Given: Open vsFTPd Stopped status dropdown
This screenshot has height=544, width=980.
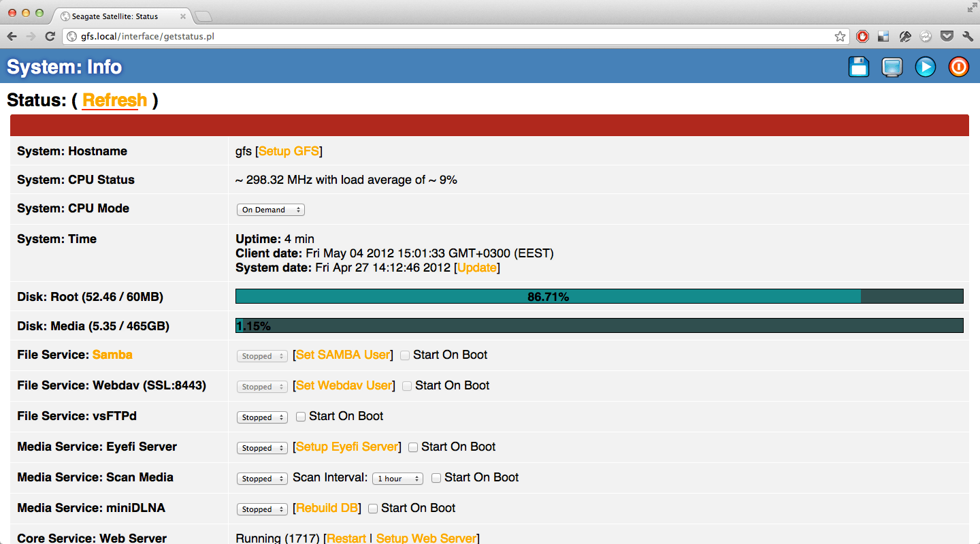Looking at the screenshot, I should [x=262, y=417].
